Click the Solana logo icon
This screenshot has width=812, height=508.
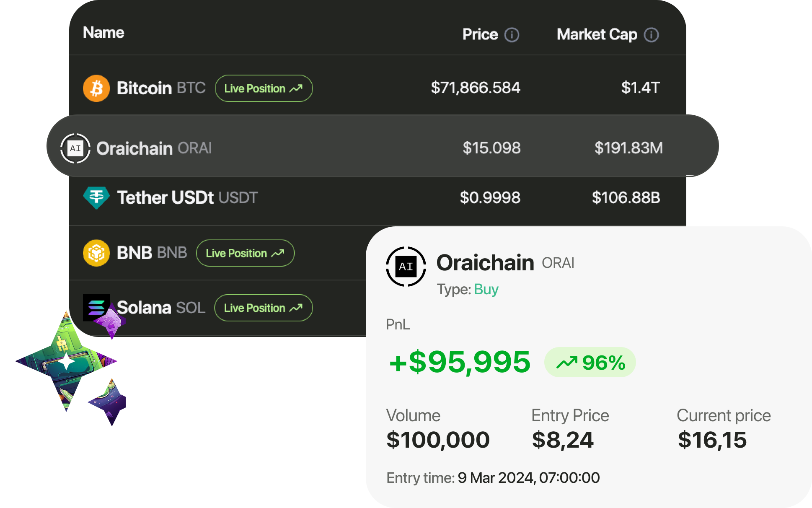click(x=96, y=307)
